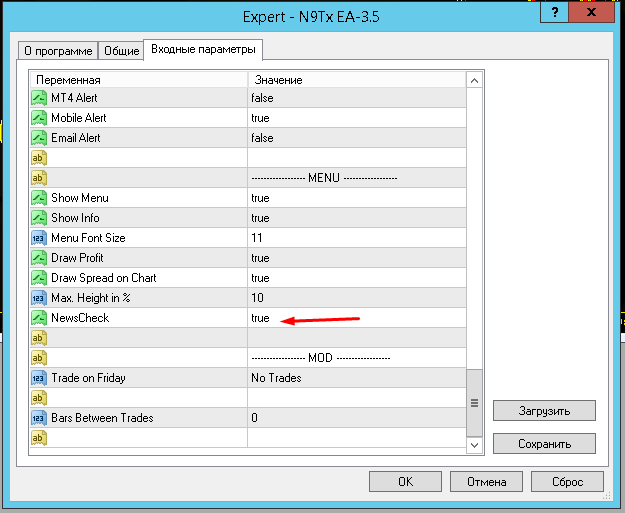Click the Переменная column header

[x=139, y=80]
